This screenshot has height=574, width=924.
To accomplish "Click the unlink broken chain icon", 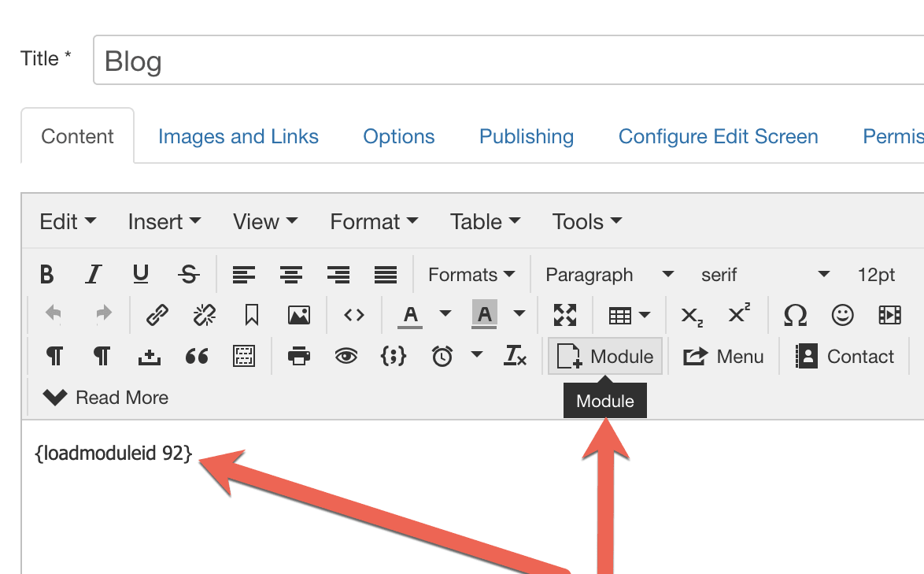I will click(x=205, y=316).
